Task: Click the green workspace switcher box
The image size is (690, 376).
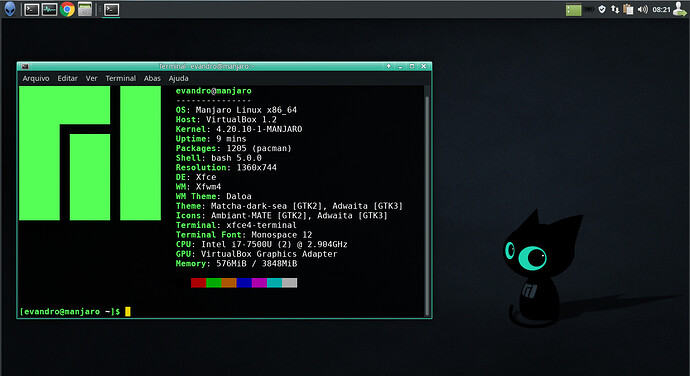Action: point(573,10)
